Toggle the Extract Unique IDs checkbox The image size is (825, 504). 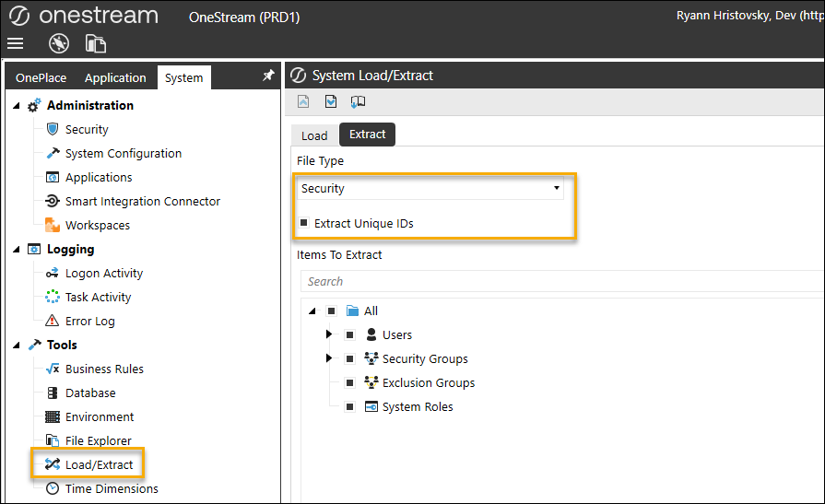(x=303, y=223)
